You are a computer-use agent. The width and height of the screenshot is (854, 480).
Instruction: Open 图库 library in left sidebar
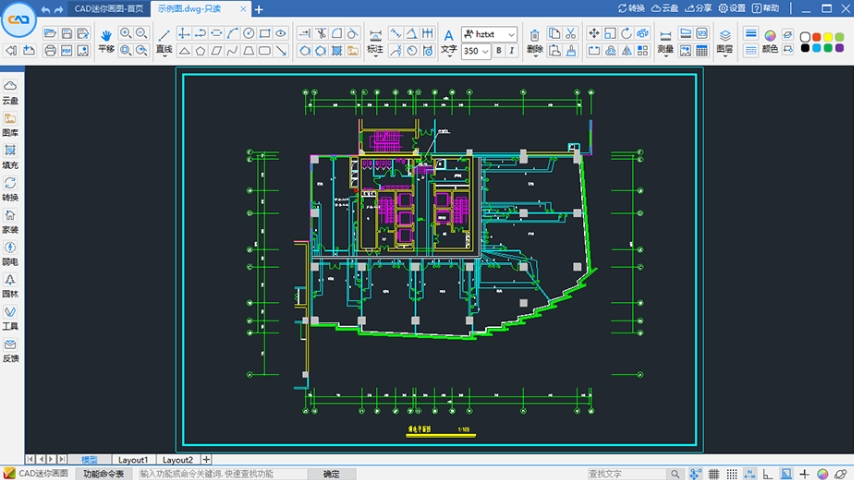(10, 123)
